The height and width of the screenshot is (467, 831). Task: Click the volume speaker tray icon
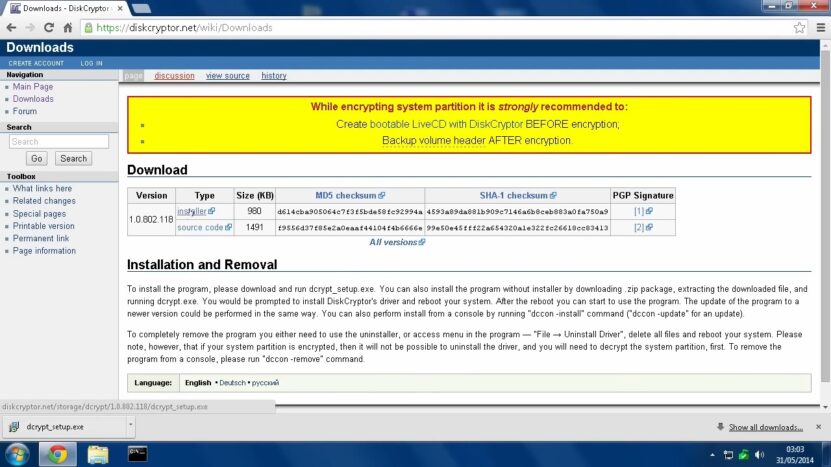click(759, 455)
